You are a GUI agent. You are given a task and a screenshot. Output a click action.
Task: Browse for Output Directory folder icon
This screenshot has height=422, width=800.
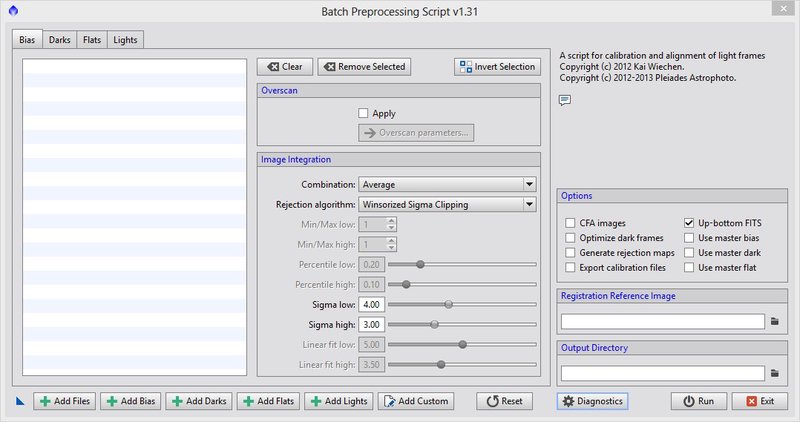click(x=774, y=373)
